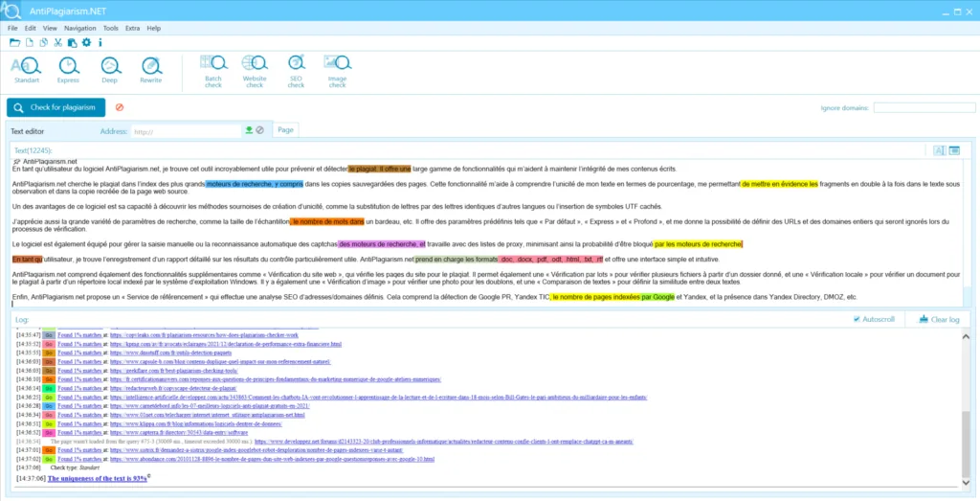Click purple highlighted 'des moteurs de recherche, et'
The image size is (980, 501).
tap(382, 244)
